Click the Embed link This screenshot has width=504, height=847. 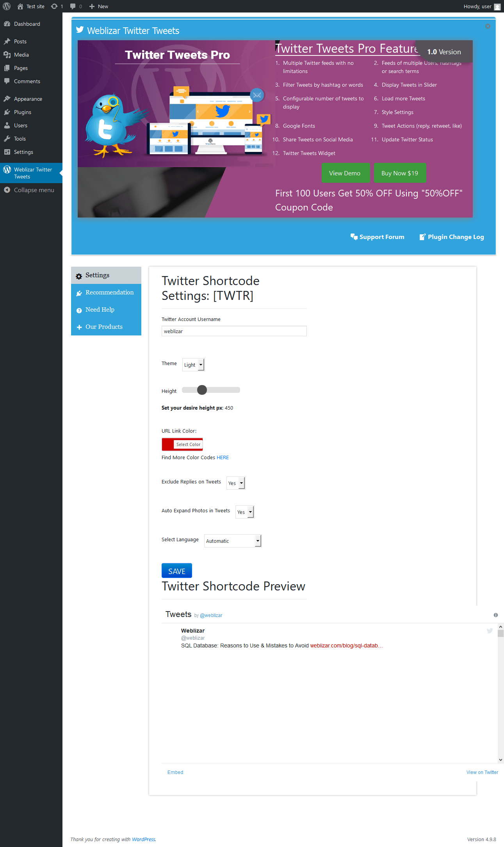(x=175, y=772)
